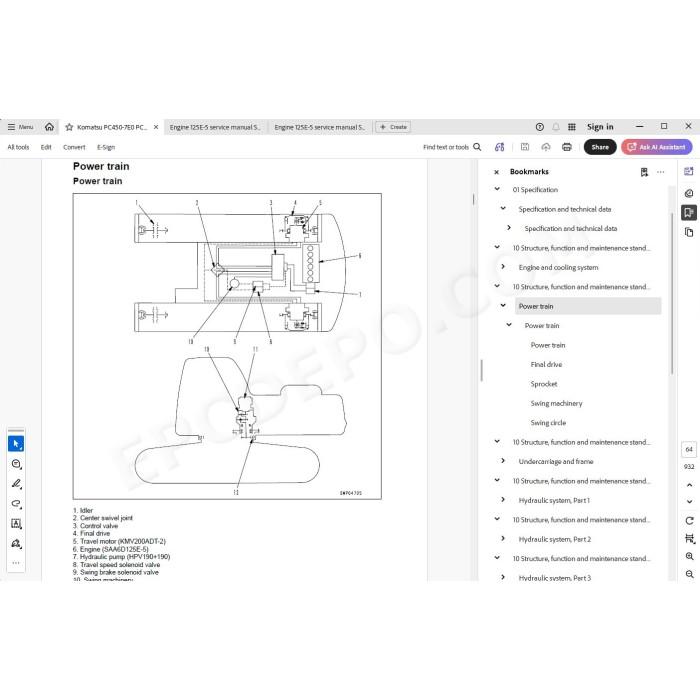Zoom out using magnifier minus icon
The width and height of the screenshot is (700, 700).
689,574
